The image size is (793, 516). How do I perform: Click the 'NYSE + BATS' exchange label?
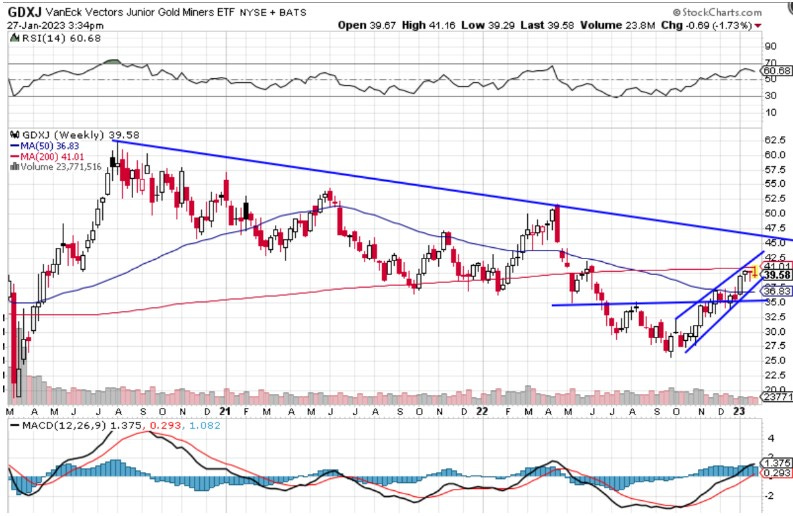point(273,13)
